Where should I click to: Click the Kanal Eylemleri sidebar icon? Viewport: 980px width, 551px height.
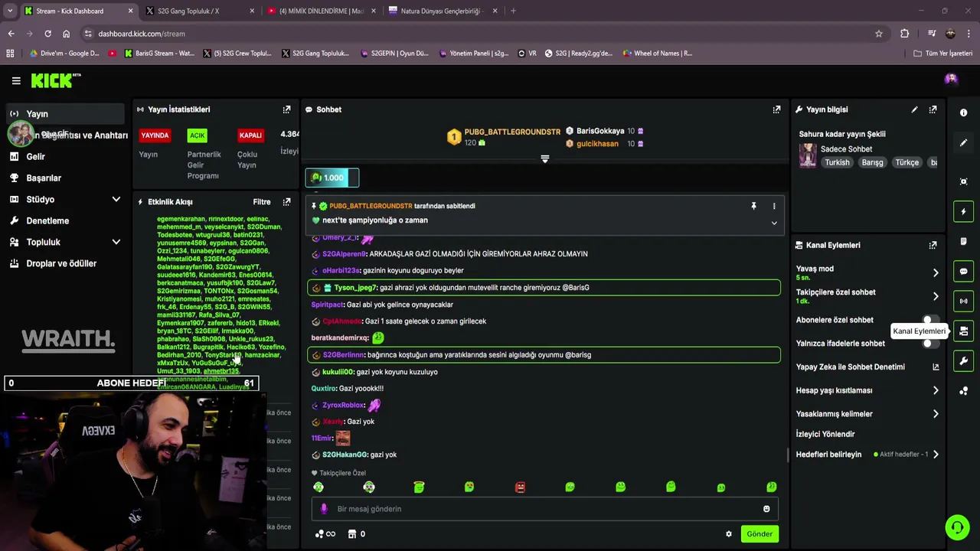964,331
